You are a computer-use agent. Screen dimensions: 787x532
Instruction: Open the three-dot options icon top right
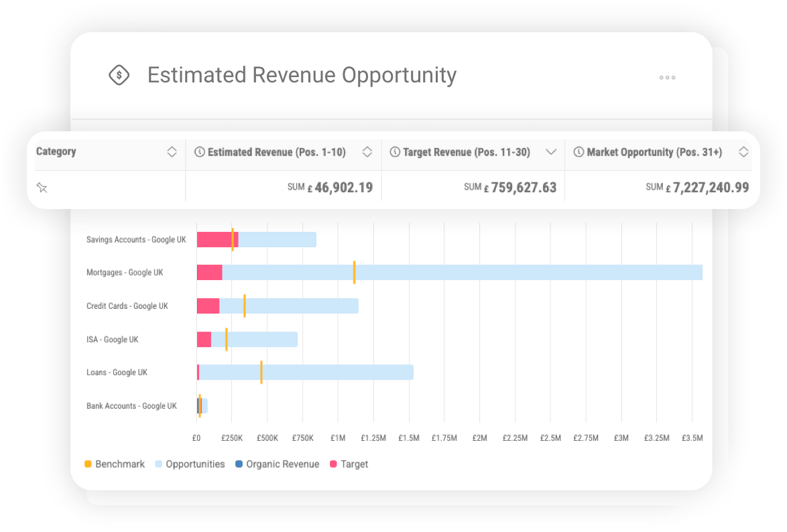pyautogui.click(x=667, y=78)
